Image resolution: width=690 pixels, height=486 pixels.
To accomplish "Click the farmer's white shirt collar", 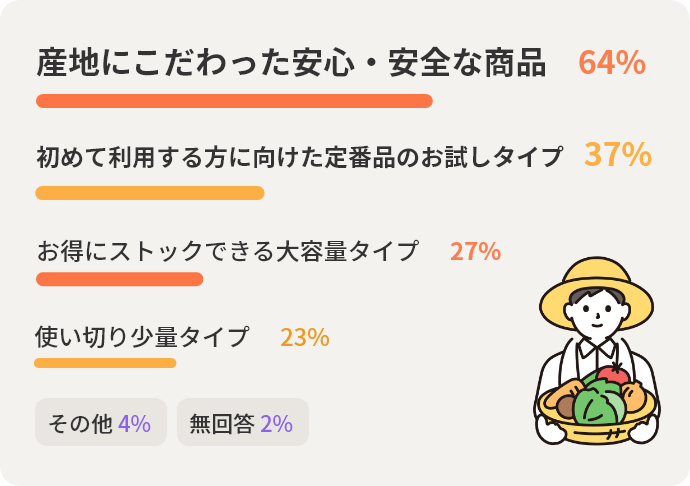I will point(597,351).
